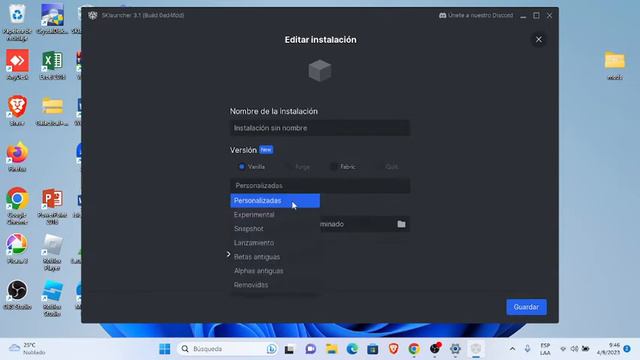Select the mods folder on the desktop
This screenshot has width=640, height=360.
(615, 65)
